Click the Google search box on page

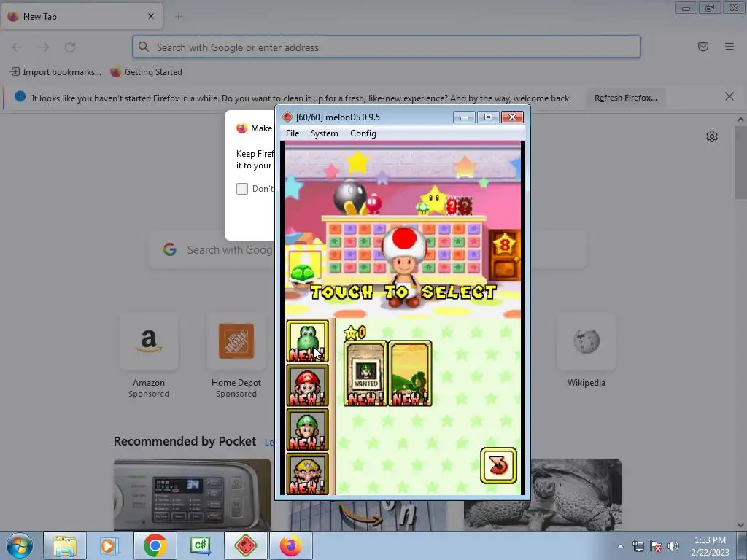point(212,249)
